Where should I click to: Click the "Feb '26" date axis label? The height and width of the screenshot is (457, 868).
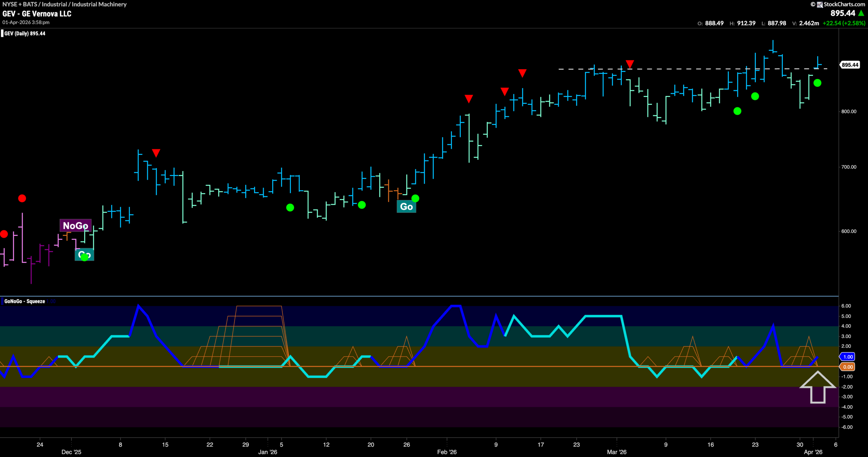pos(447,452)
